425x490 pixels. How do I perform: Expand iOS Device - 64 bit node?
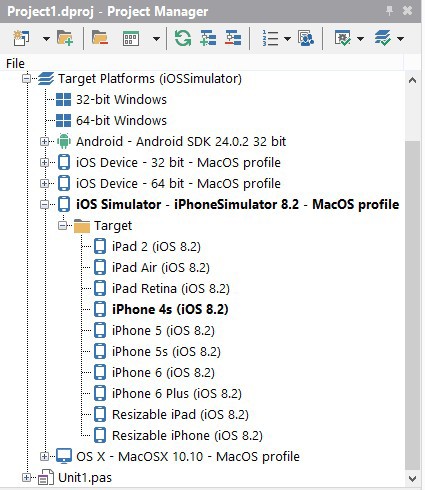(44, 184)
